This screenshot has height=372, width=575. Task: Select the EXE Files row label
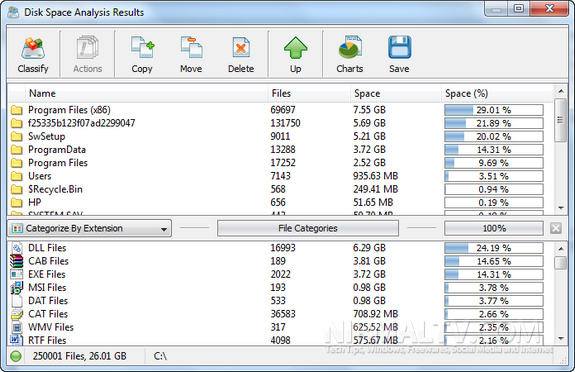tap(47, 274)
